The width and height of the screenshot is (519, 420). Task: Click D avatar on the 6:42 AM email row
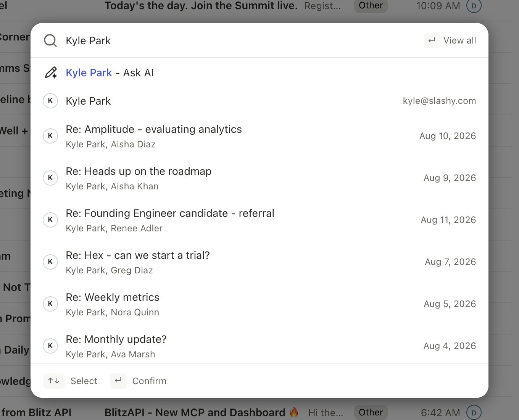point(474,413)
